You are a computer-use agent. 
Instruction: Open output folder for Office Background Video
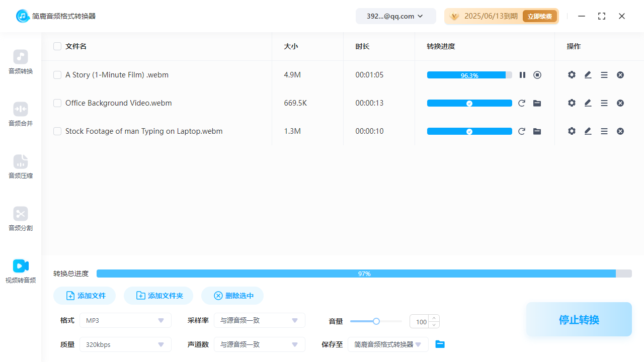537,103
